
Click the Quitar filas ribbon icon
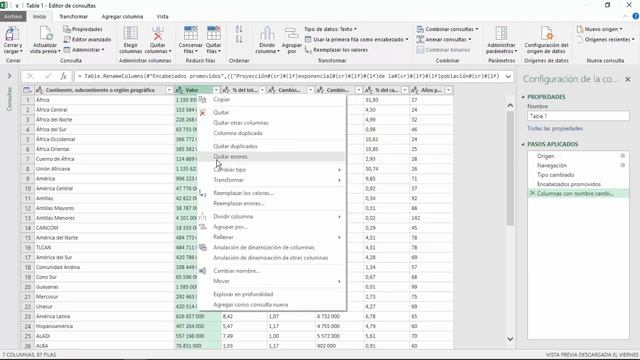tap(213, 34)
